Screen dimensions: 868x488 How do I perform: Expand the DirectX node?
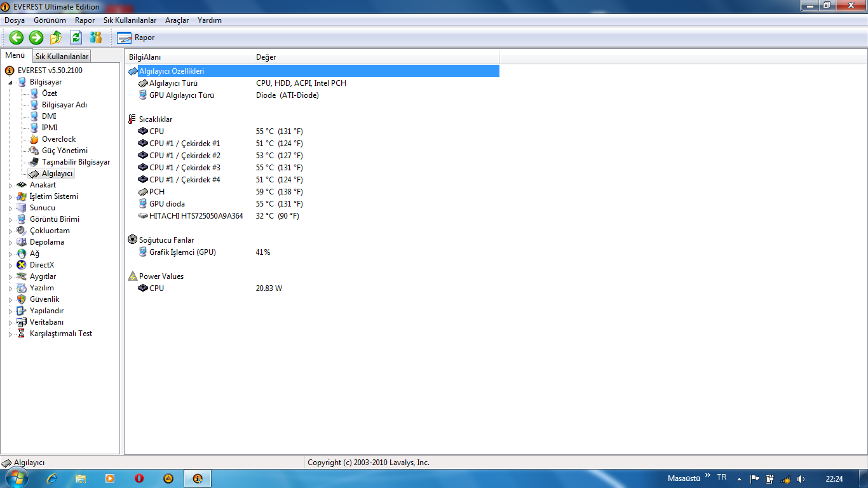click(10, 266)
